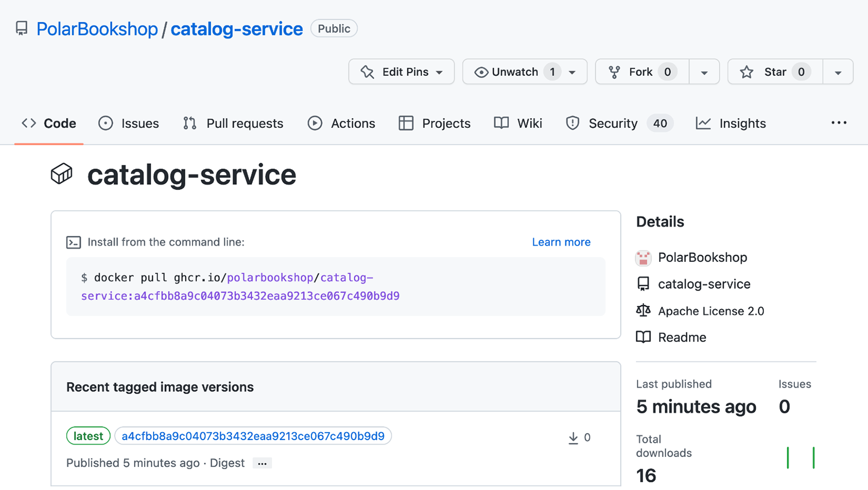Switch to the Issues tab
868x490 pixels.
(129, 124)
